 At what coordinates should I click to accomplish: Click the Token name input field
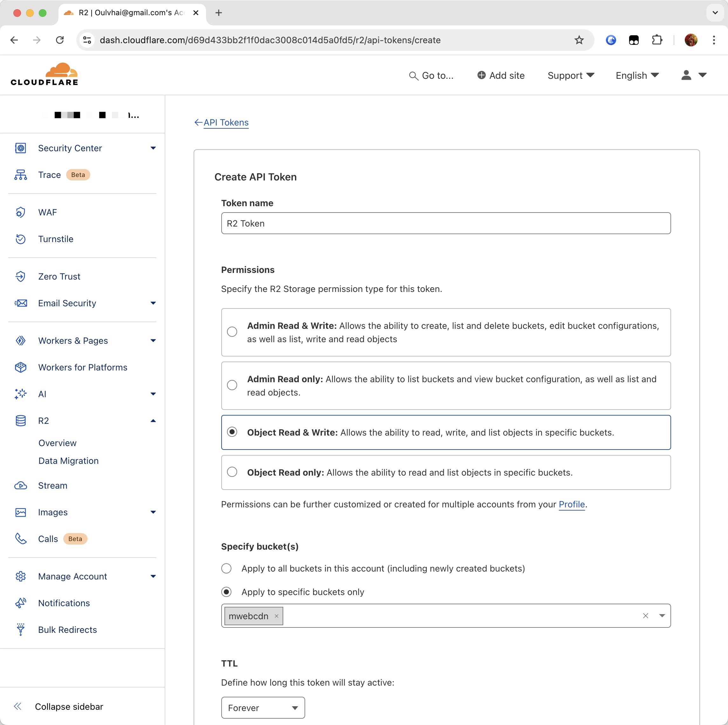tap(445, 223)
